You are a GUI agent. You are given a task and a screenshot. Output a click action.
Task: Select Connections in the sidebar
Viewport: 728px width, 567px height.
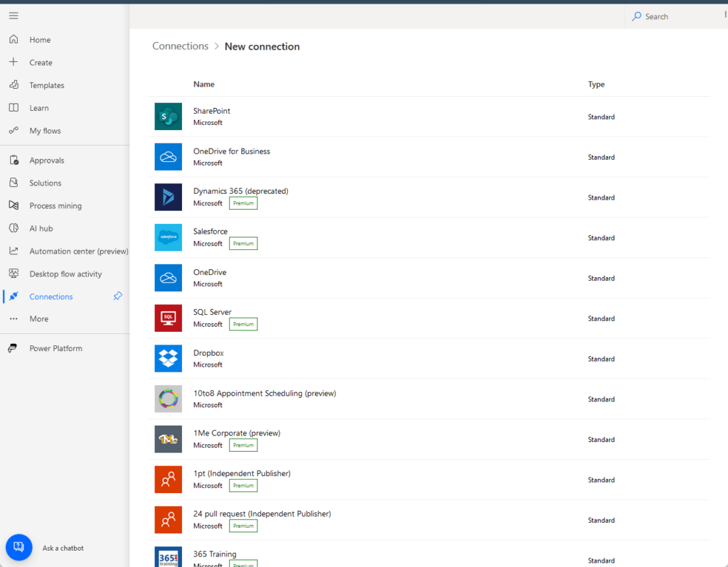click(51, 296)
